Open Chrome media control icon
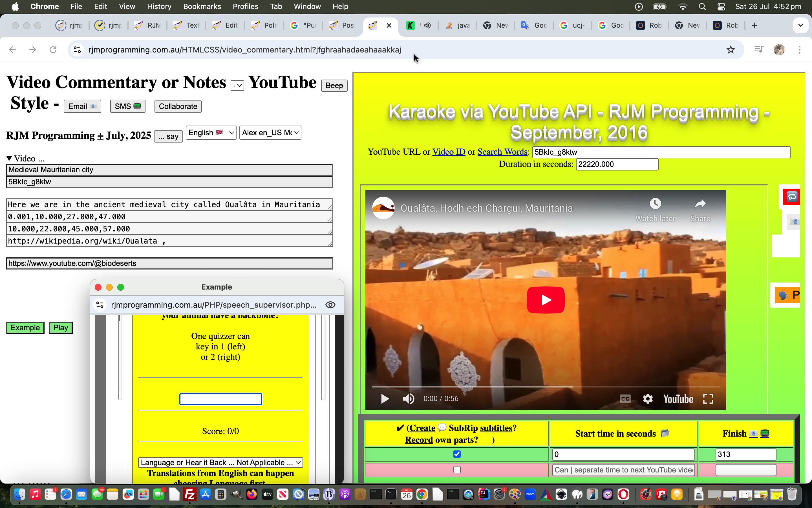 tap(759, 50)
